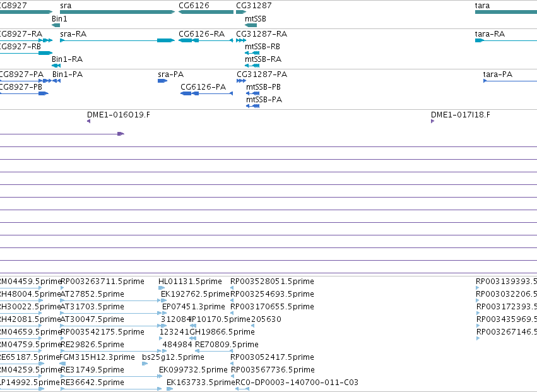Click the RE70809.5prime EST
Viewport: 537px width, 392px height.
214,351
